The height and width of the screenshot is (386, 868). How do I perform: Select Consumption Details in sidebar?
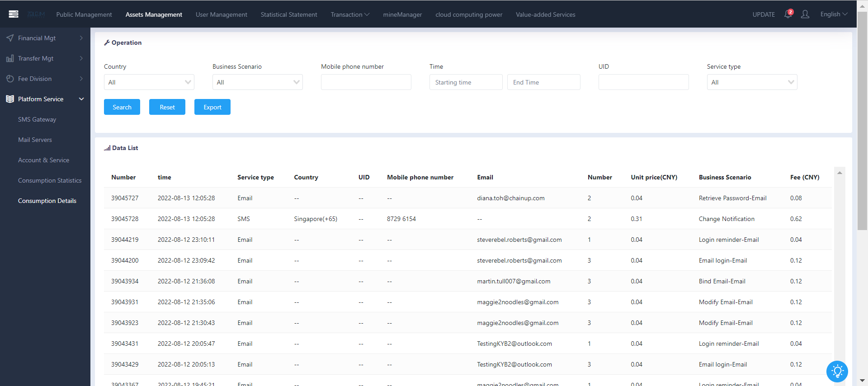pyautogui.click(x=47, y=201)
